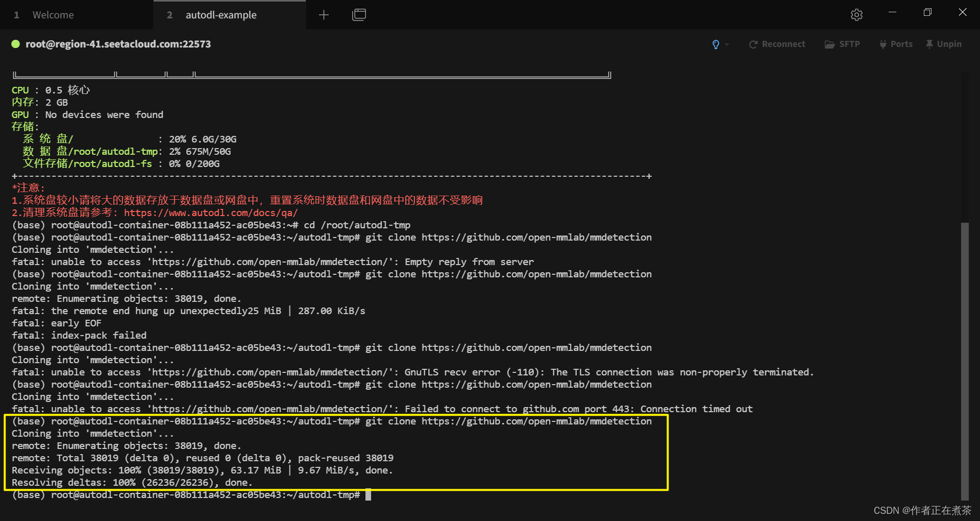Viewport: 980px width, 521px height.
Task: Click the 'fatal: index-pack failed' line
Action: click(x=79, y=336)
